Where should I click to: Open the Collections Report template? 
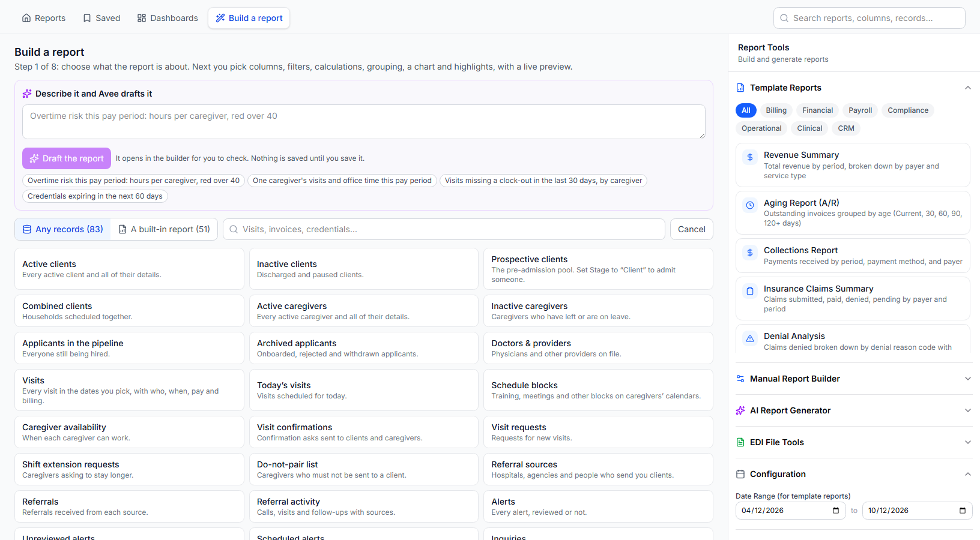(x=853, y=256)
